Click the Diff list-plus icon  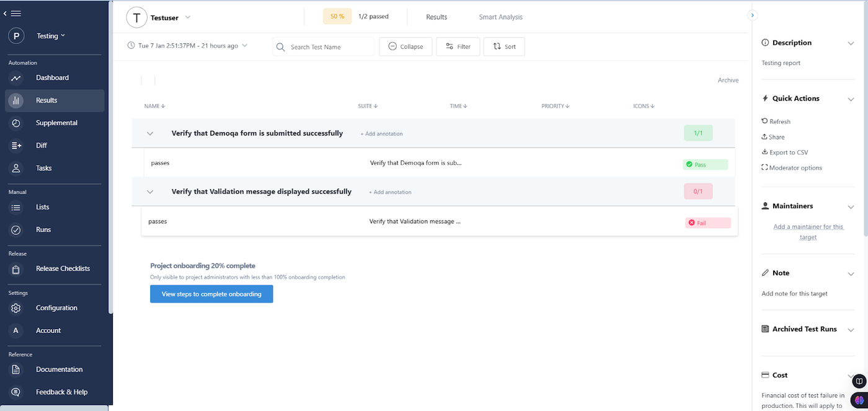coord(16,146)
